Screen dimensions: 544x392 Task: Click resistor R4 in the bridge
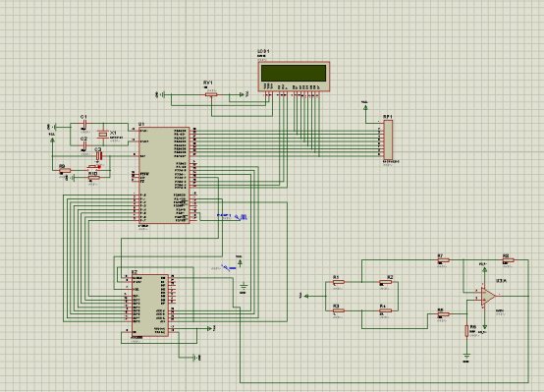click(x=386, y=310)
